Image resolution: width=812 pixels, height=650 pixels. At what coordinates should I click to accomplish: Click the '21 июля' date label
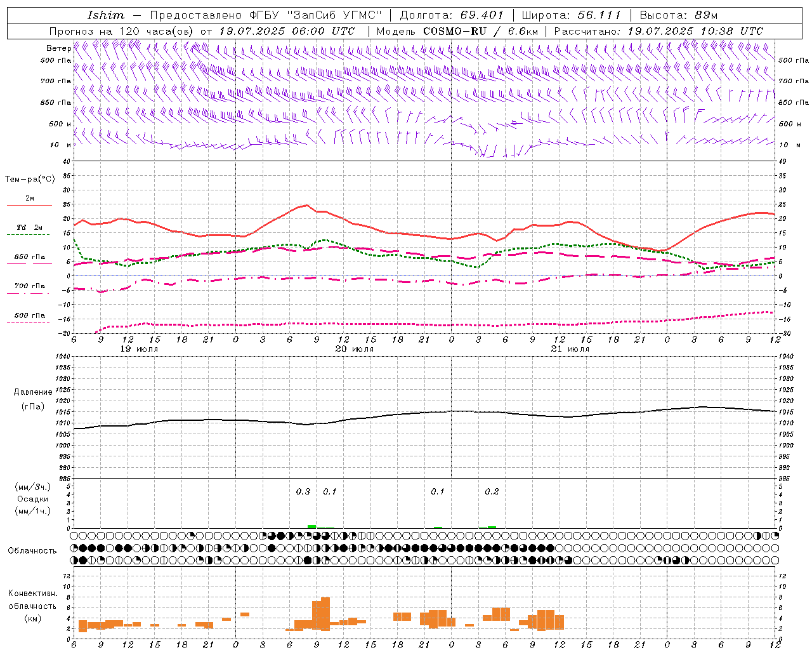tap(570, 349)
